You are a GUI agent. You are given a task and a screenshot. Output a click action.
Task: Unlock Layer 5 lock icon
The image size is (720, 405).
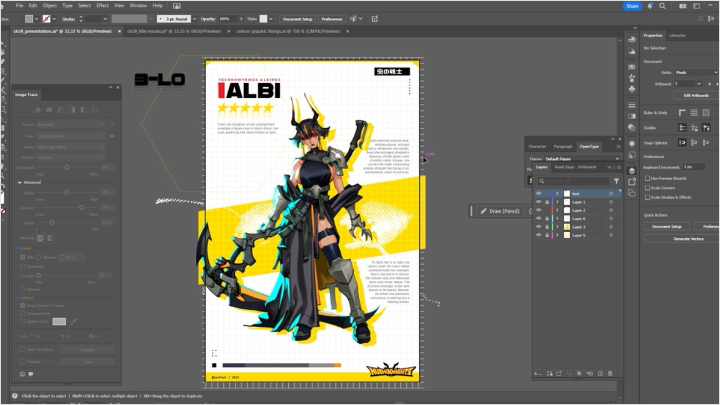pyautogui.click(x=547, y=235)
